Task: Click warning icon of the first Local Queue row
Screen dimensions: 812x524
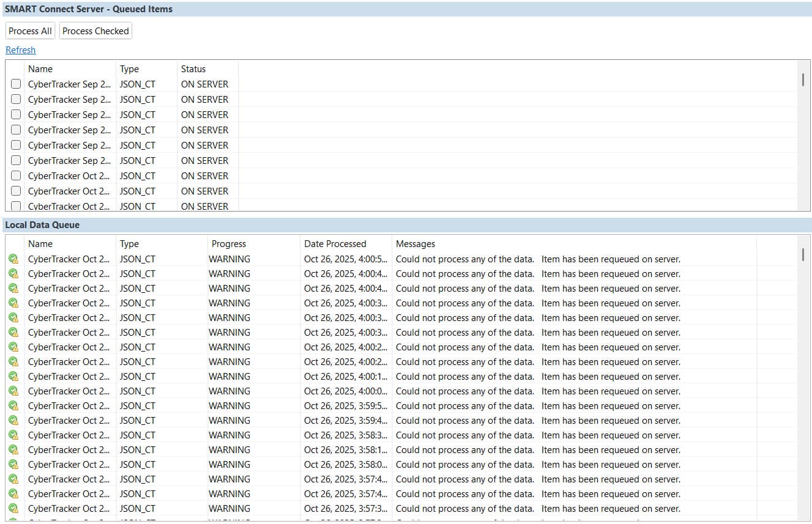Action: click(13, 259)
